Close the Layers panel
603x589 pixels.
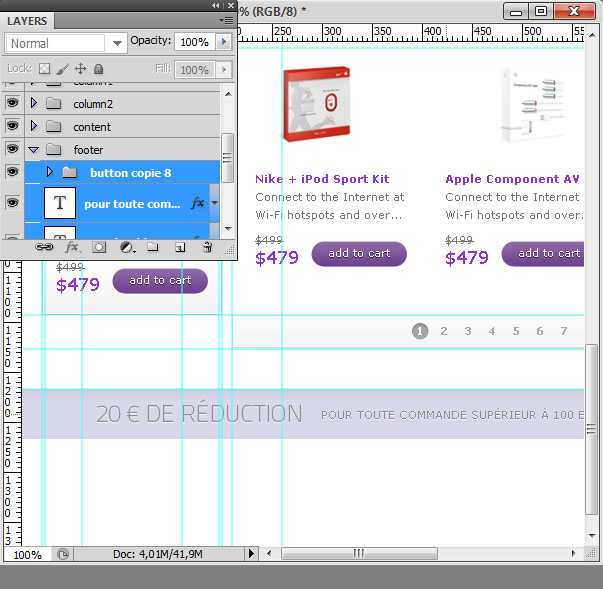[x=231, y=5]
